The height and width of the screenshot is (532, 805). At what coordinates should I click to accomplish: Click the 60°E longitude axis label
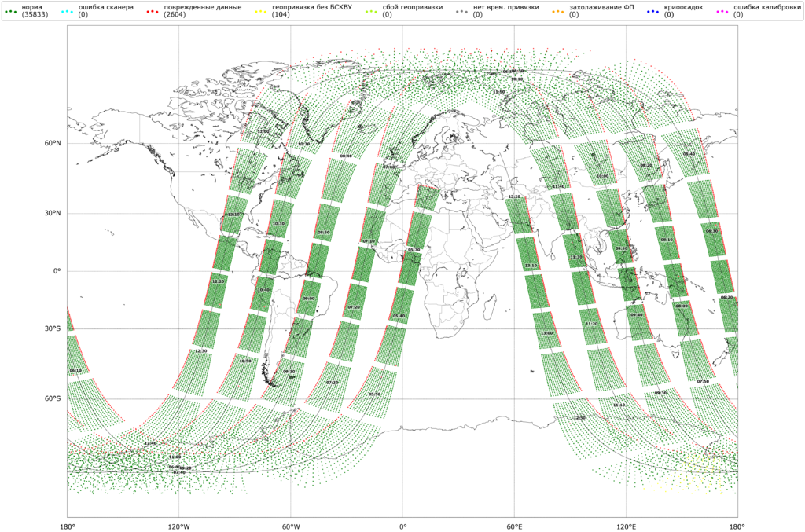pos(514,526)
